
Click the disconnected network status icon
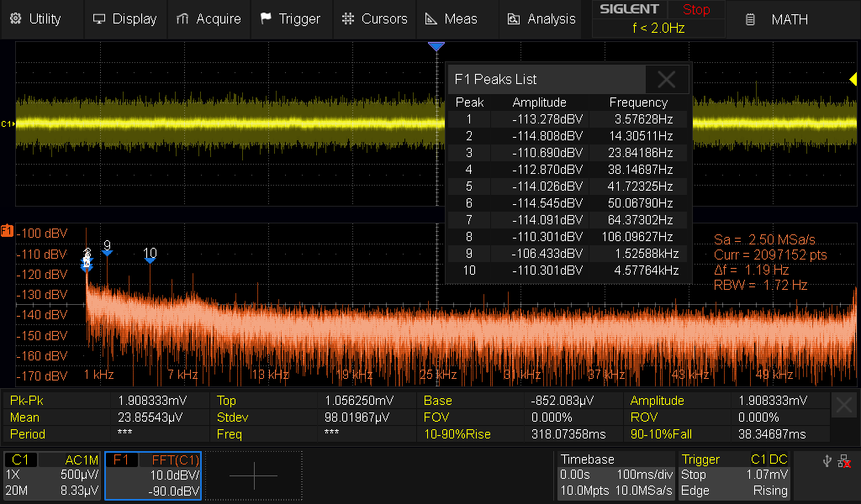click(x=844, y=461)
